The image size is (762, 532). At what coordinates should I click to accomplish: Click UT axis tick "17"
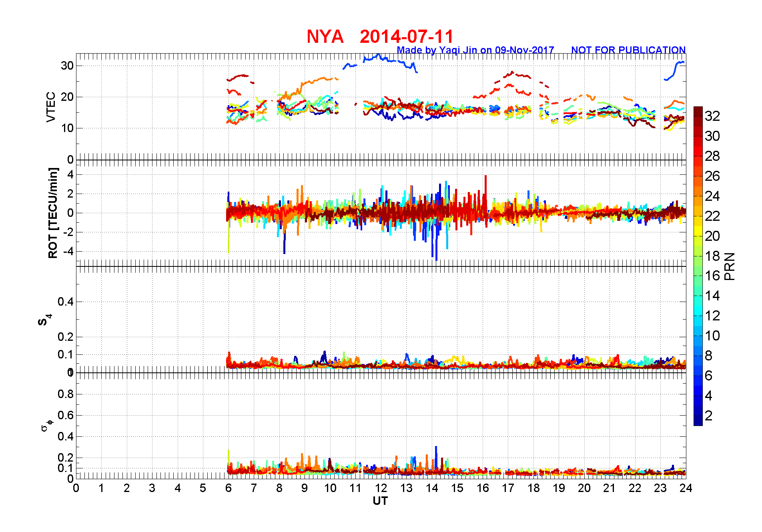tap(508, 488)
